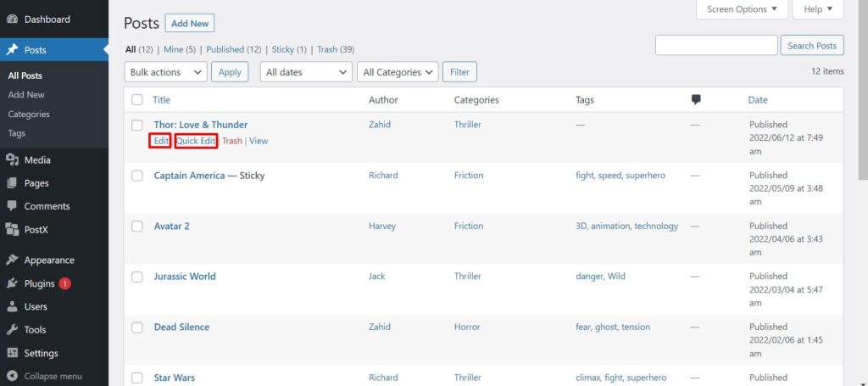Image resolution: width=868 pixels, height=386 pixels.
Task: Click the Add New button beside Posts heading
Action: pos(190,23)
